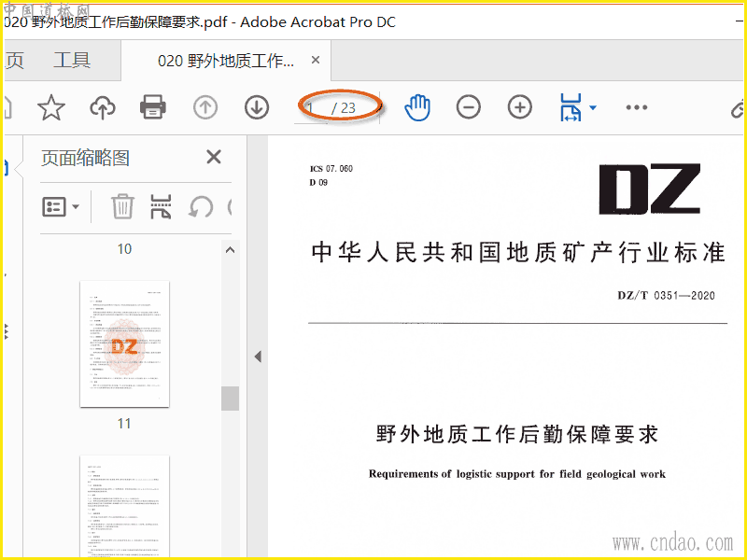Screen dimensions: 747x560
Task: Click the title 野外地质工作后勤保障要求
Action: tap(517, 434)
